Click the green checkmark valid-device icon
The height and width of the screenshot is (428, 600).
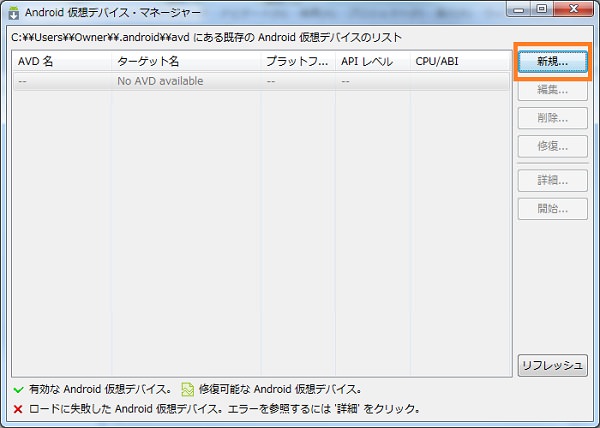tap(18, 390)
